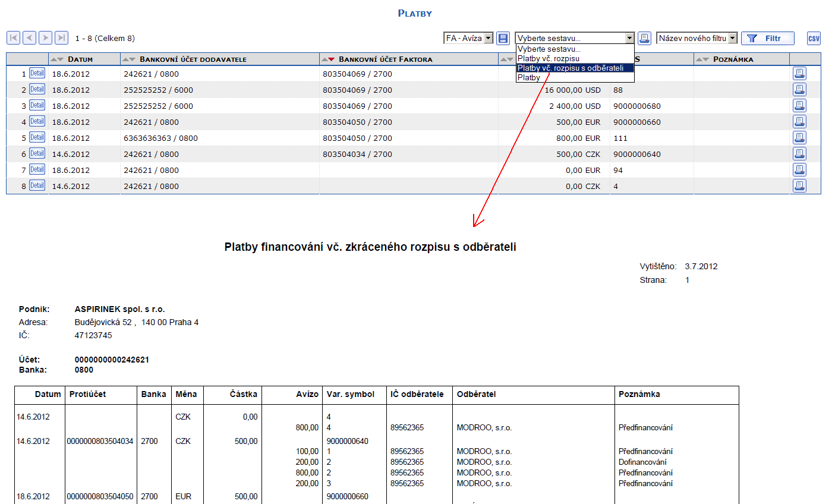
Task: Click address Budějovická 52, 140 00 Praha 4
Action: (137, 322)
